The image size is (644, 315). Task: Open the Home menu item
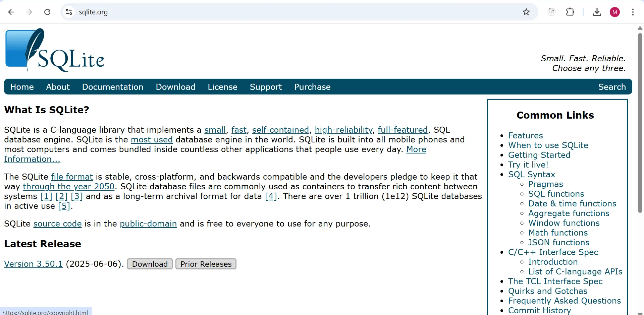click(22, 87)
